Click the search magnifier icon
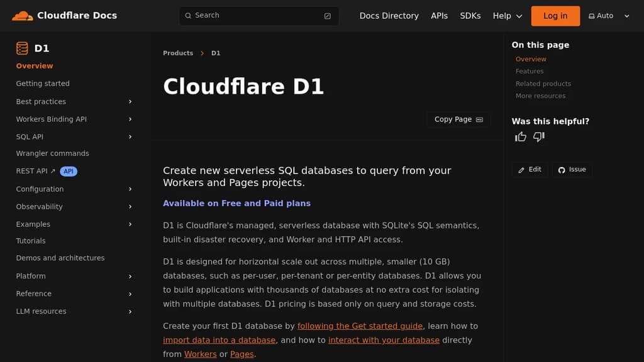 point(188,16)
